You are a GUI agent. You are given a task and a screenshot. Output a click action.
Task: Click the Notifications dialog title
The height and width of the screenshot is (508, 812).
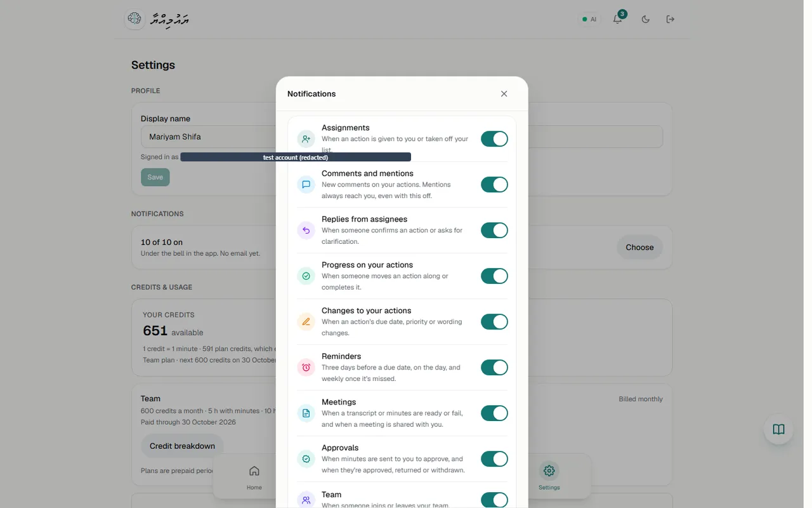311,94
